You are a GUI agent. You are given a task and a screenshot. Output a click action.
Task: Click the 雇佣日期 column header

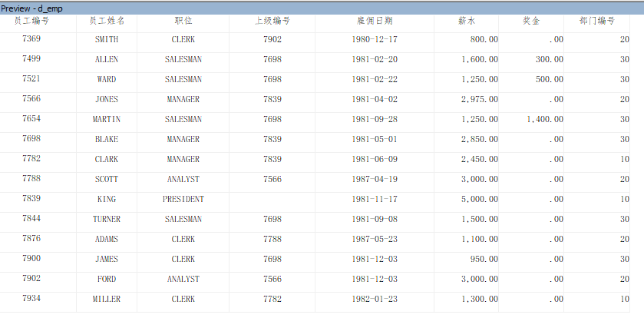tap(375, 21)
